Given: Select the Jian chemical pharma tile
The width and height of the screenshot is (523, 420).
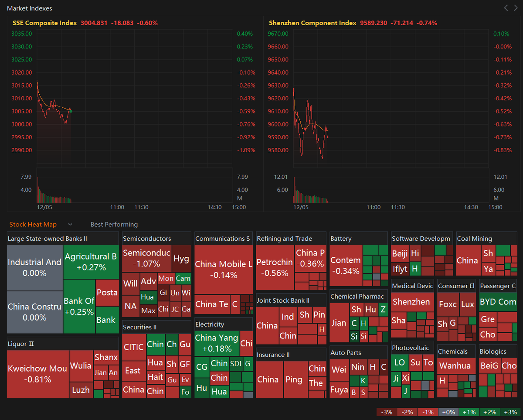Looking at the screenshot, I should 339,323.
